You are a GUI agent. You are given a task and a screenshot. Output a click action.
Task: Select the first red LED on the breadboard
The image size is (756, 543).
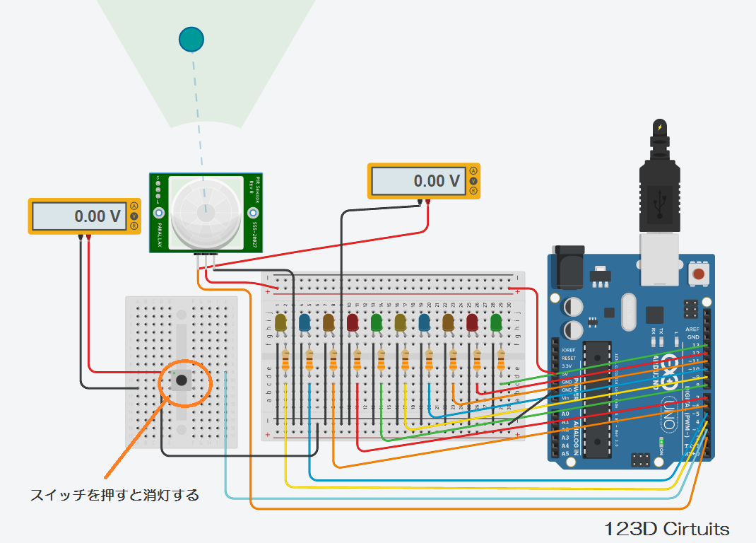tap(353, 323)
